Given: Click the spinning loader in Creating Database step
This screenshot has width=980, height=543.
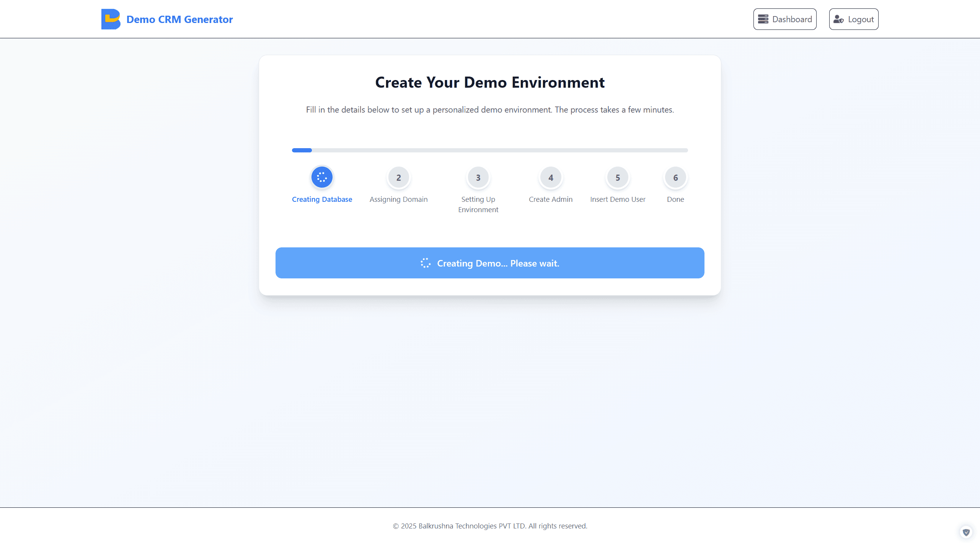Looking at the screenshot, I should pyautogui.click(x=322, y=177).
